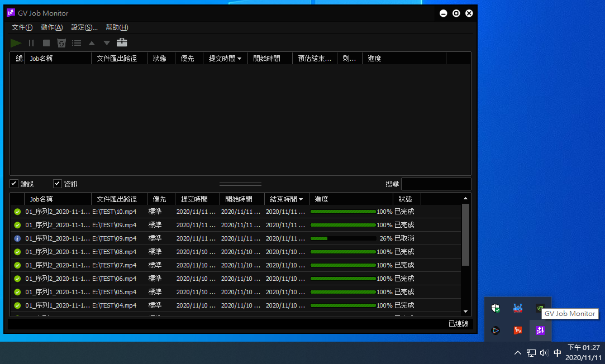The height and width of the screenshot is (364, 605).
Task: Open the taskbar clock showing 下午 01:27
Action: (583, 353)
